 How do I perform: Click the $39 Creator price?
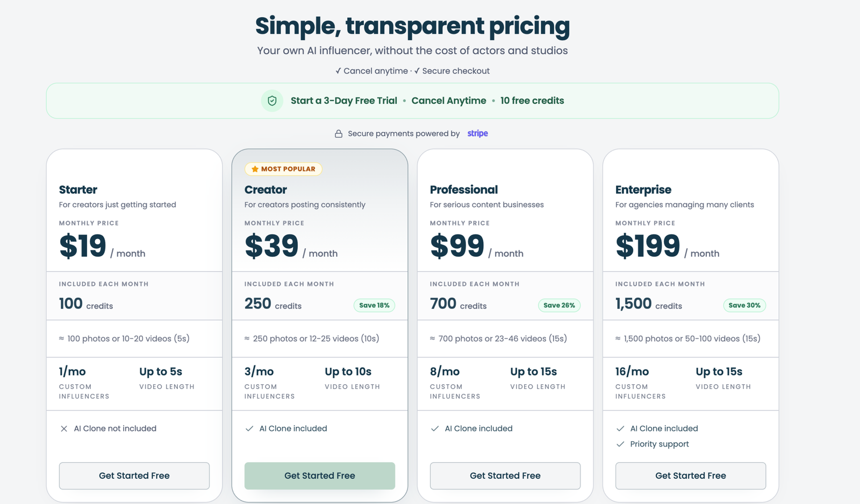pyautogui.click(x=271, y=246)
